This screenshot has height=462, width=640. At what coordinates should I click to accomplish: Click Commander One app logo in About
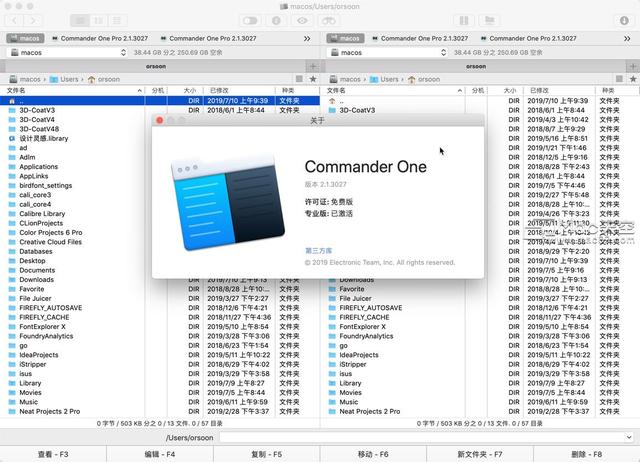click(x=228, y=203)
